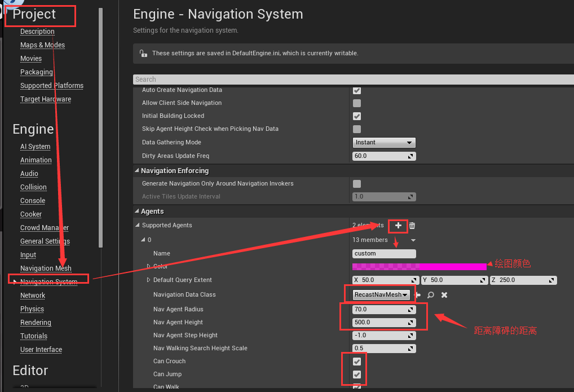Image resolution: width=574 pixels, height=392 pixels.
Task: Expand Default Query Extent property
Action: (148, 280)
